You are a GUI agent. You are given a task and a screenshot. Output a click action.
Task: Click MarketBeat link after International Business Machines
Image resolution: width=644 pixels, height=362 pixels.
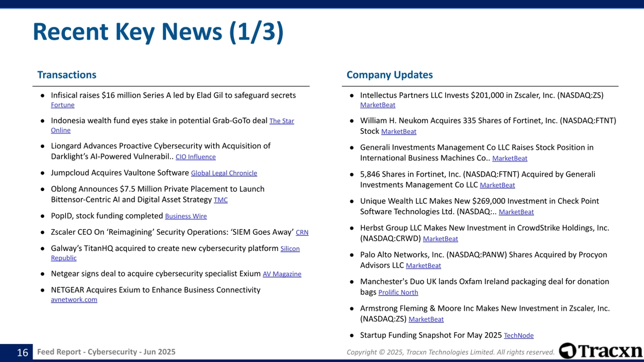pyautogui.click(x=510, y=159)
